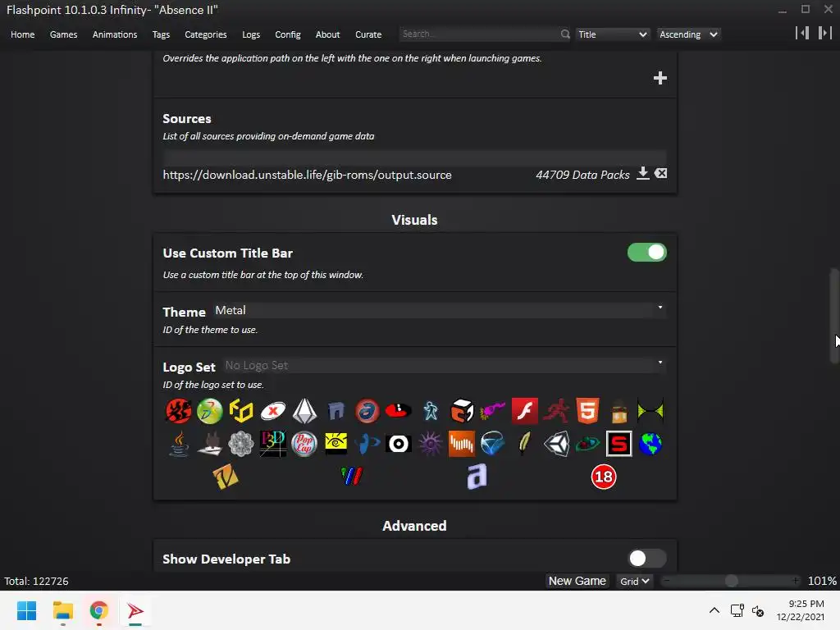Click the red running man logo
Screen dimensions: 840x630
(556, 412)
